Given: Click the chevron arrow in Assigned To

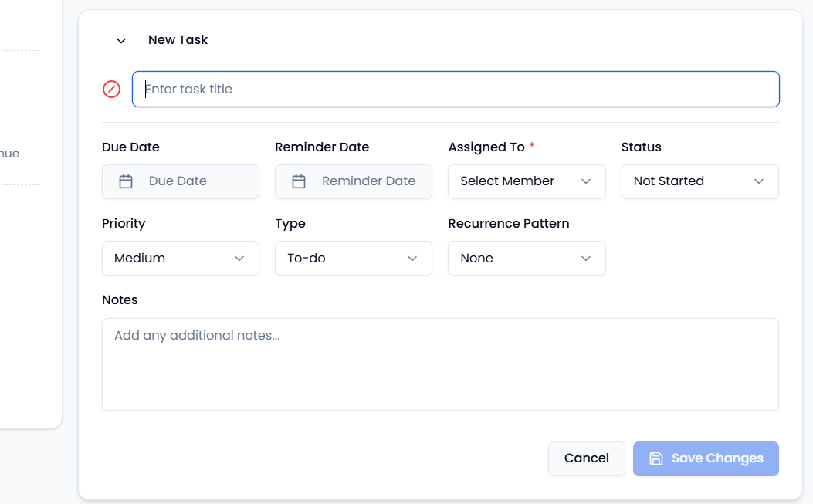Looking at the screenshot, I should [x=586, y=181].
